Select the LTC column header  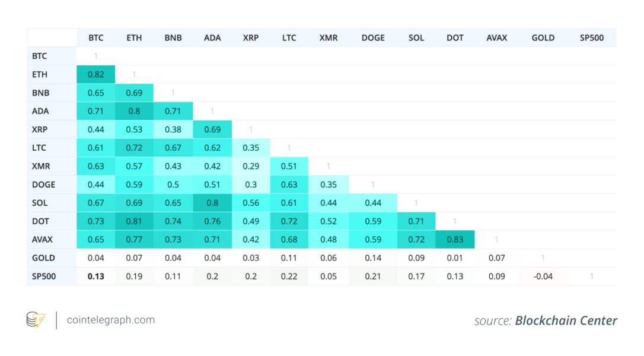click(289, 38)
